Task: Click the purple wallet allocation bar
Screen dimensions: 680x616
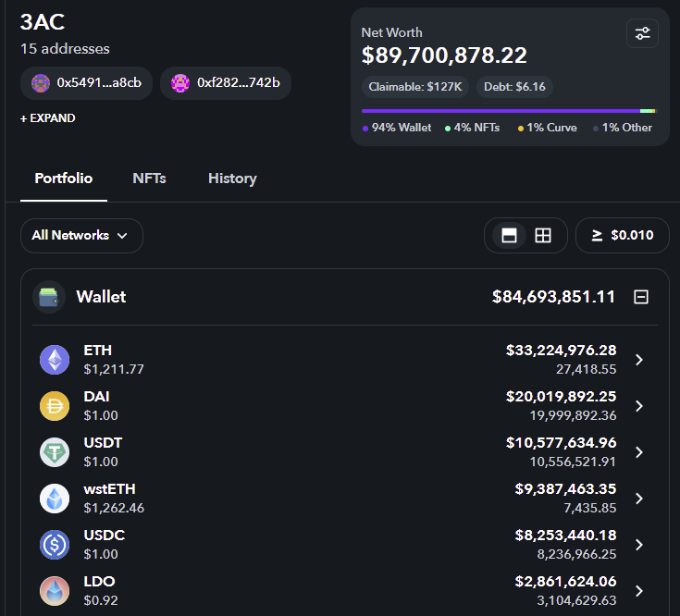Action: coord(501,111)
